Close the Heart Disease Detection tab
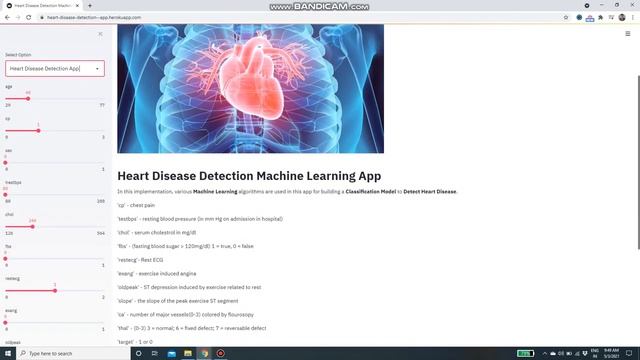The image size is (640, 360). point(77,6)
